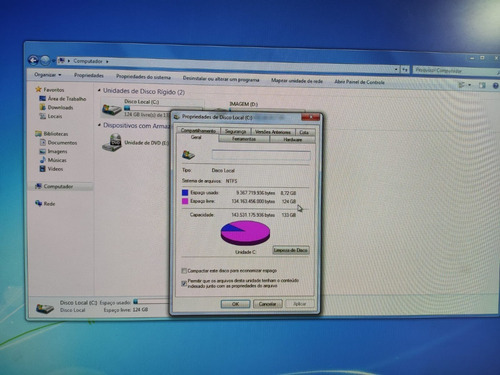Screen dimensions: 500x375
Task: Open the address bar history dropdown
Action: coord(396,69)
